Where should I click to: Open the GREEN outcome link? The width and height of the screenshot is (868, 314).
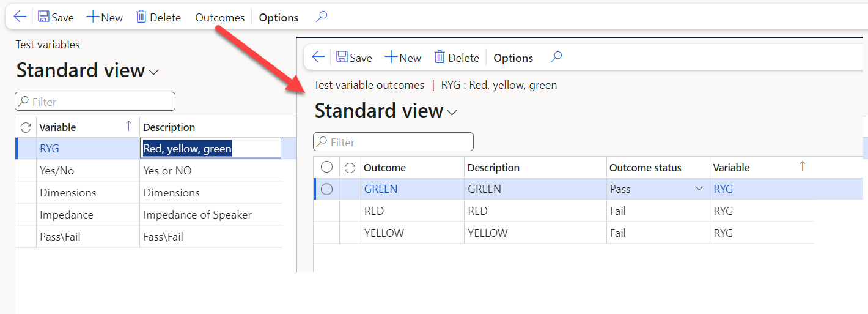tap(381, 189)
